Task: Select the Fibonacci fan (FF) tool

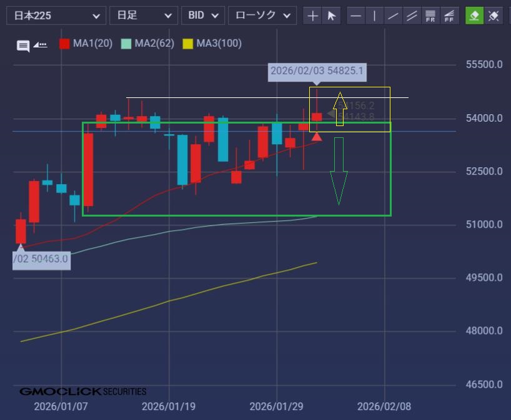Action: [449, 16]
